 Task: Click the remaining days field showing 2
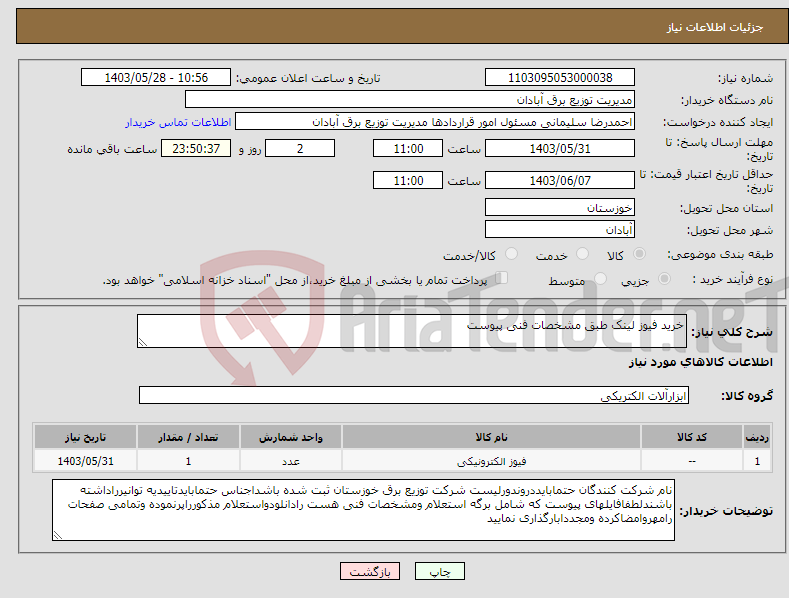pyautogui.click(x=300, y=148)
